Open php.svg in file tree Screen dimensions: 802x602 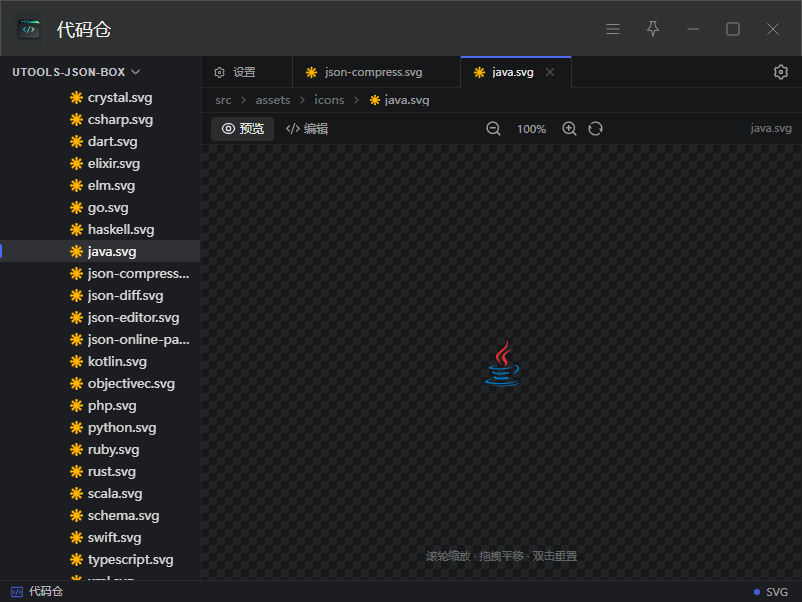tap(100, 406)
